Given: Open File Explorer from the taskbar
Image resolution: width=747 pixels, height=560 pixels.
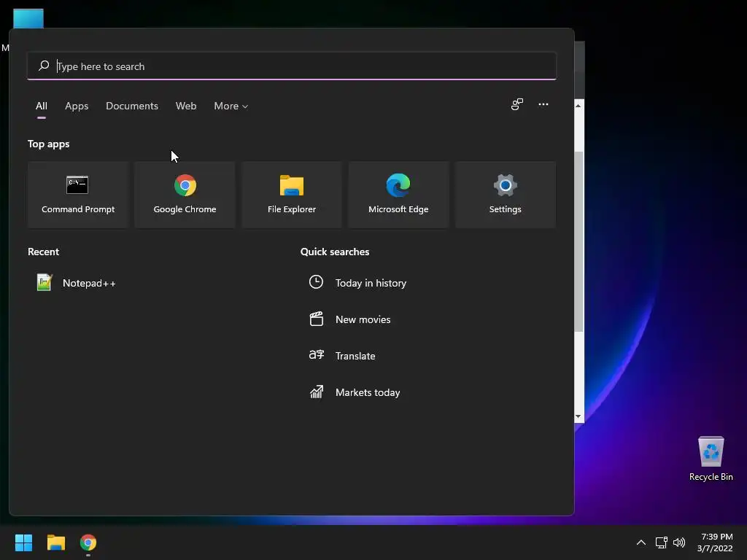Looking at the screenshot, I should pos(55,542).
